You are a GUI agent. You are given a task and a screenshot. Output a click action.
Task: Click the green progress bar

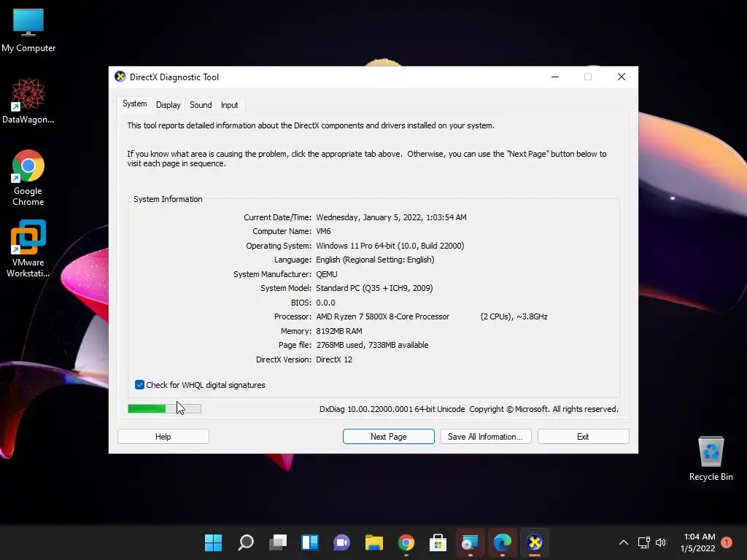coord(164,408)
